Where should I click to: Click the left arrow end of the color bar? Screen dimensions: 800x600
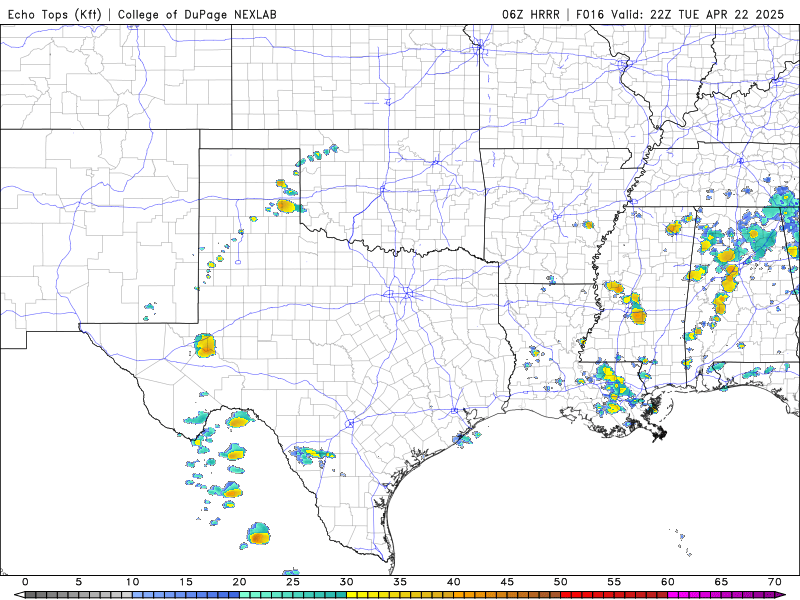click(19, 595)
